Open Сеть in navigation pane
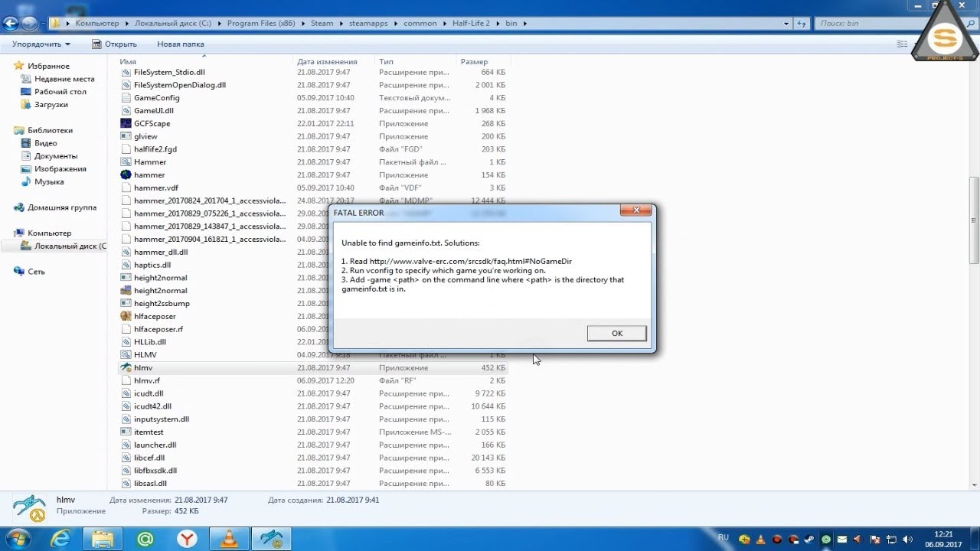The height and width of the screenshot is (551, 980). point(36,272)
